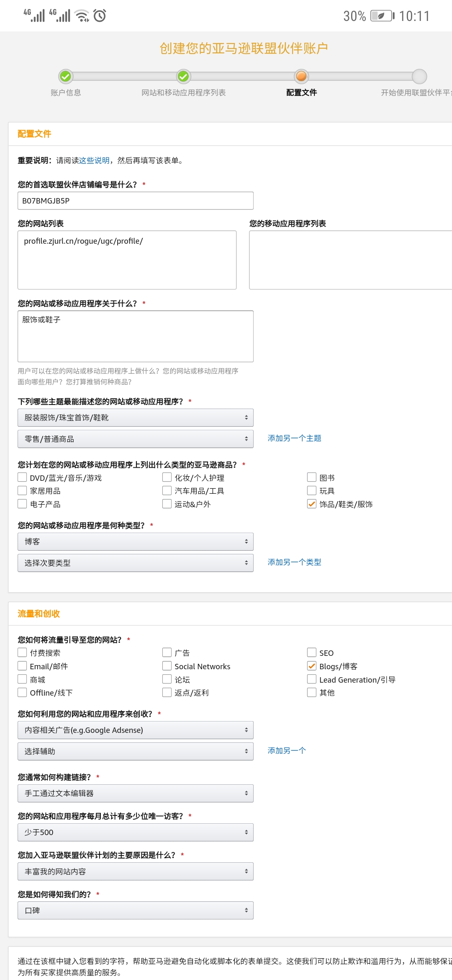
Task: Click the current 配置文件 step circle
Action: pyautogui.click(x=301, y=76)
